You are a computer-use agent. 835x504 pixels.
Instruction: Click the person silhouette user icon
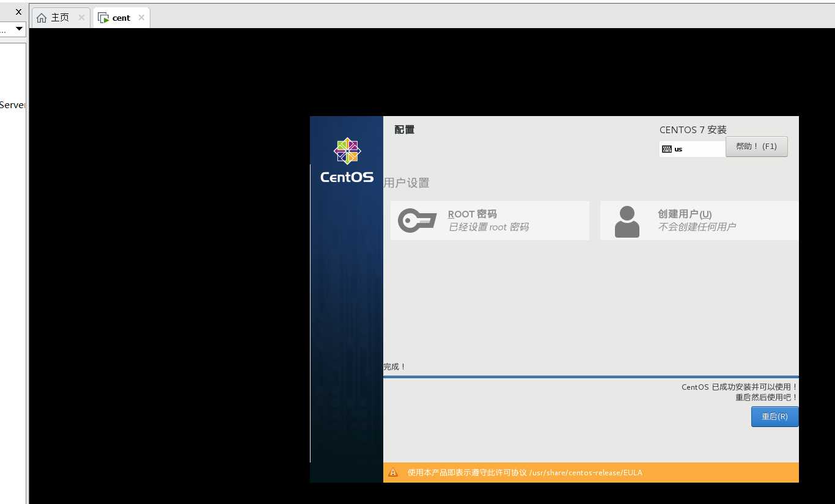627,221
